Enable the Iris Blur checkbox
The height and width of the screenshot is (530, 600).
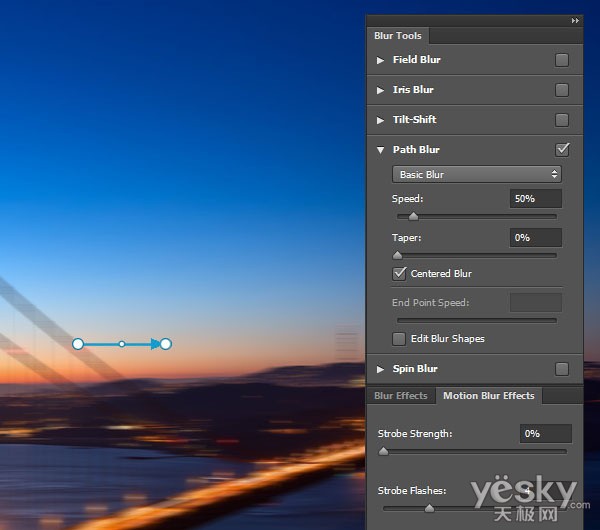click(561, 90)
